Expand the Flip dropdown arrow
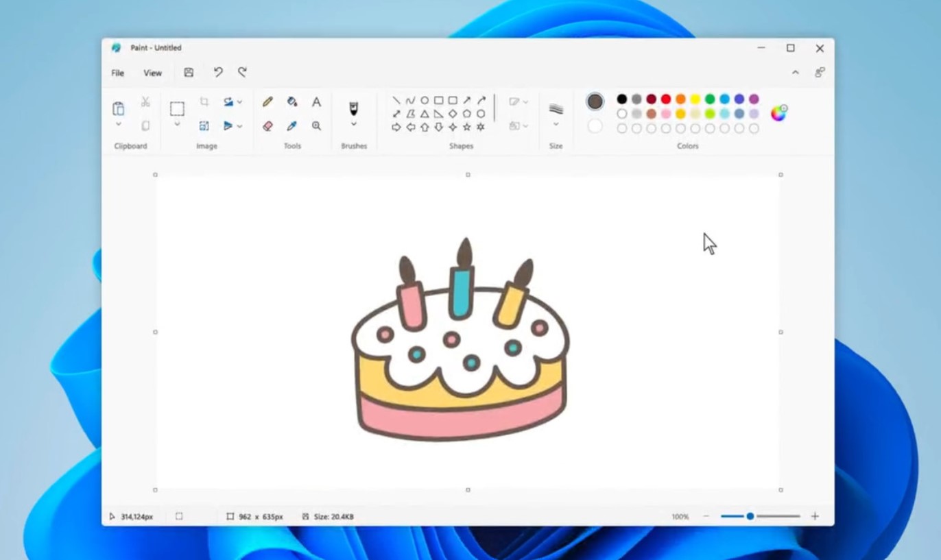Image resolution: width=941 pixels, height=560 pixels. pos(239,126)
